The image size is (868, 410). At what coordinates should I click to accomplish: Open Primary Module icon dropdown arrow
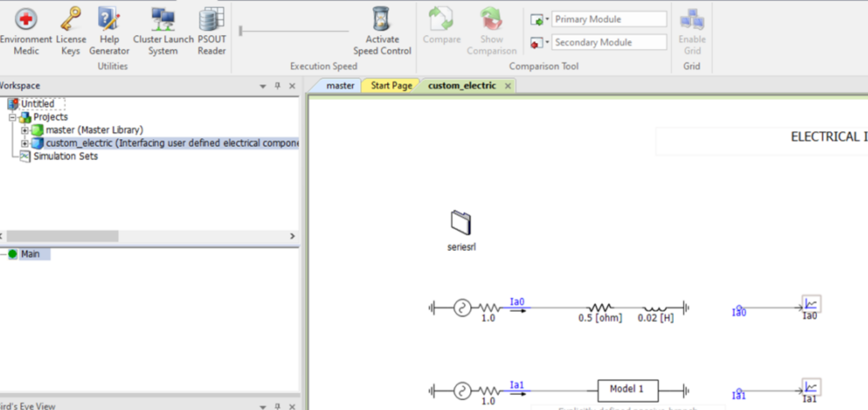(x=547, y=20)
